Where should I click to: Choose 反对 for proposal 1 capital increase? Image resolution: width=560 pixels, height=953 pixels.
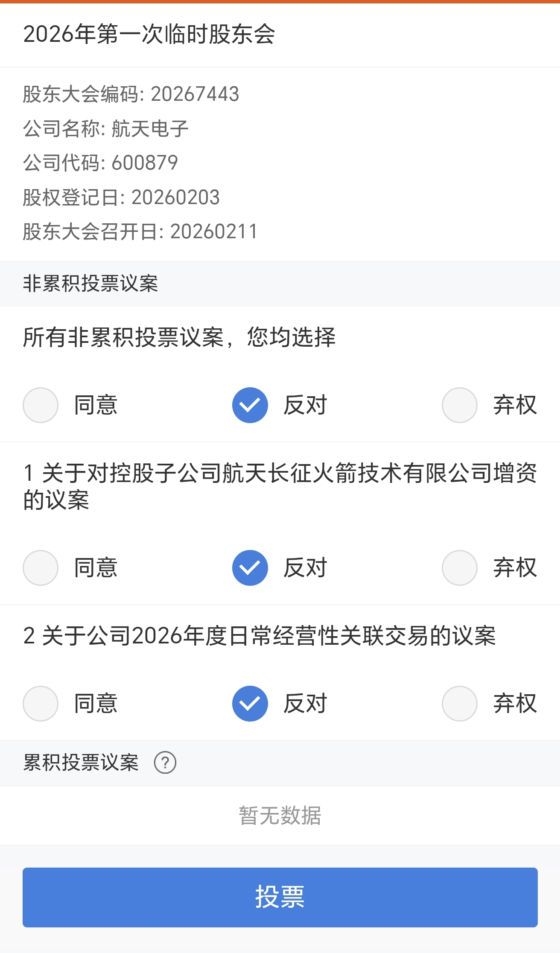click(250, 568)
